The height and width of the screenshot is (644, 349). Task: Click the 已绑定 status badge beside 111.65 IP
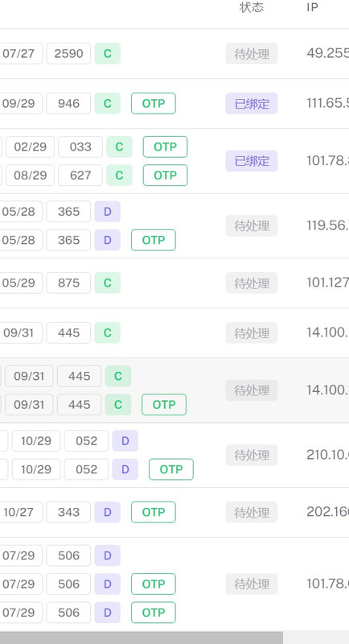252,104
